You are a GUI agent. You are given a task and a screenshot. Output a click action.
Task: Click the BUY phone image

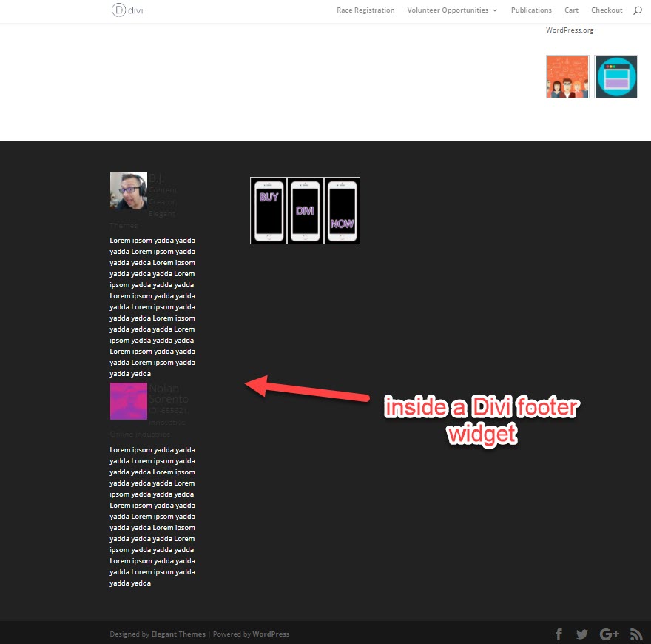pyautogui.click(x=269, y=211)
